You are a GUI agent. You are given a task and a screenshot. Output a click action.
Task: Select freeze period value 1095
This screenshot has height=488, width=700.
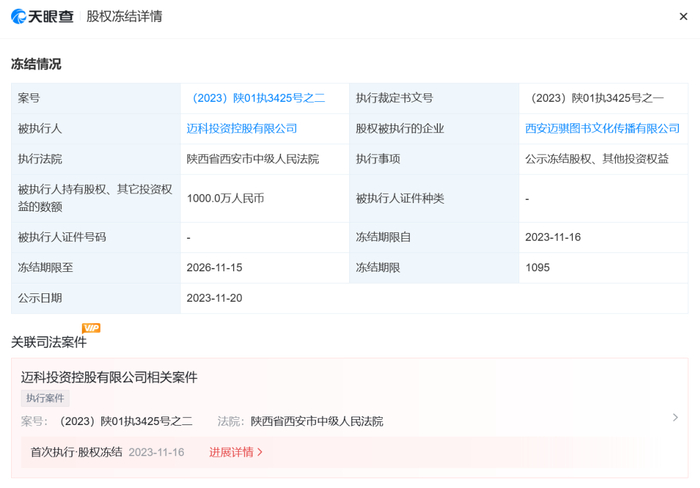tap(538, 267)
